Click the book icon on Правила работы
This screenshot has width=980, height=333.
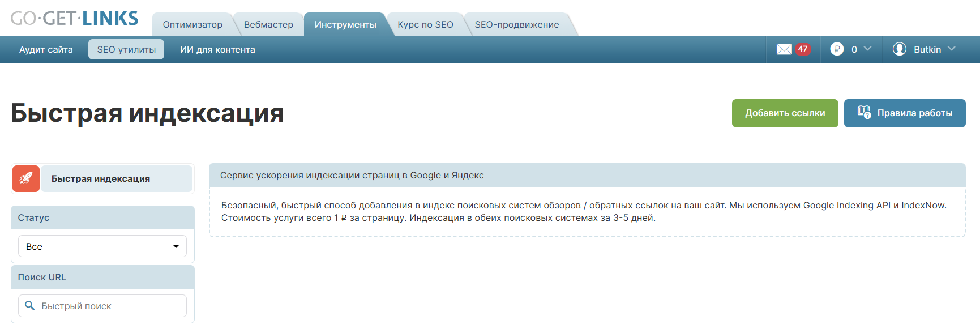(x=863, y=112)
